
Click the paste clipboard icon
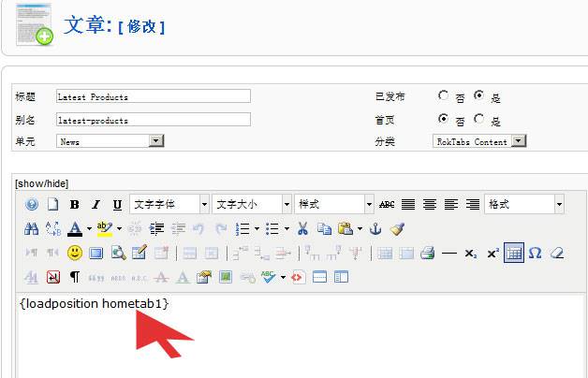pos(345,228)
